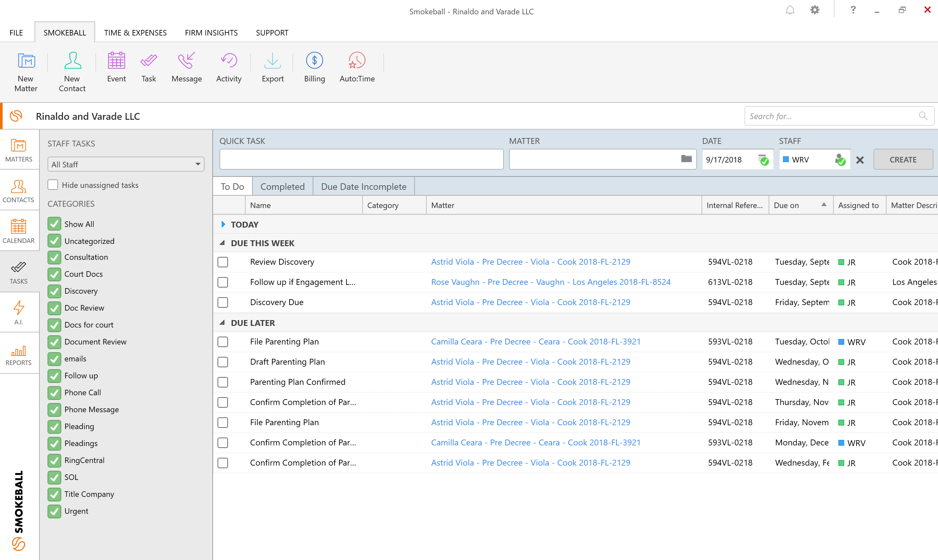Expand the TODAY task group
This screenshot has height=560, width=938.
223,225
